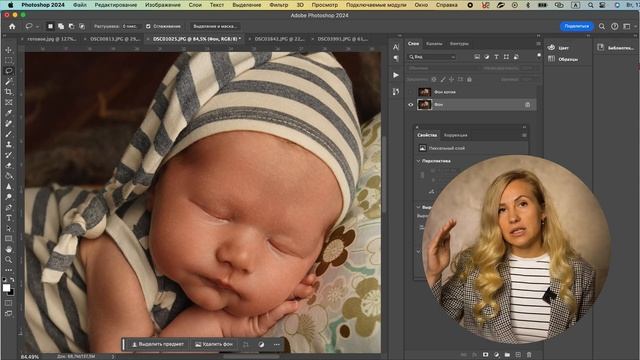The height and width of the screenshot is (360, 640).
Task: Select the Hand tool
Action: click(x=9, y=249)
